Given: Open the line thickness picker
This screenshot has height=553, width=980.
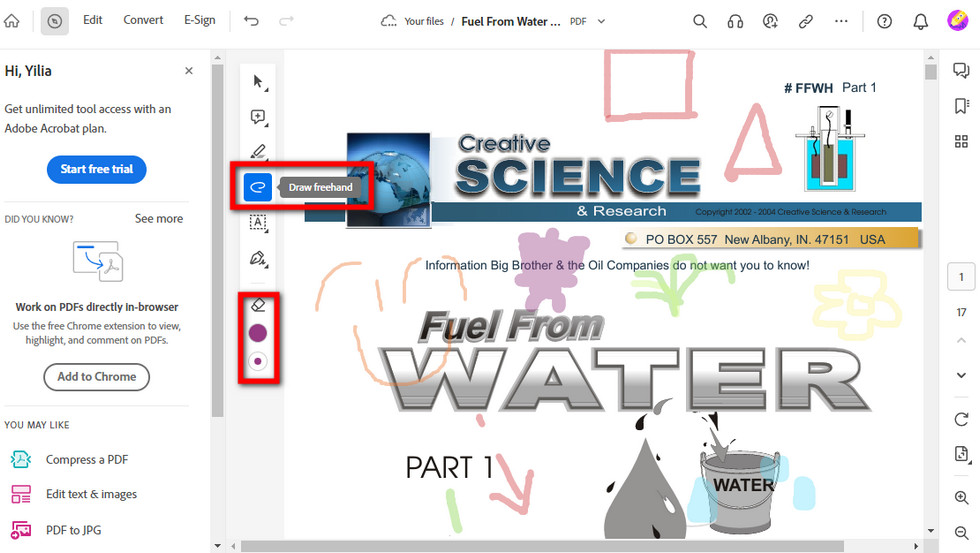Looking at the screenshot, I should [x=258, y=361].
